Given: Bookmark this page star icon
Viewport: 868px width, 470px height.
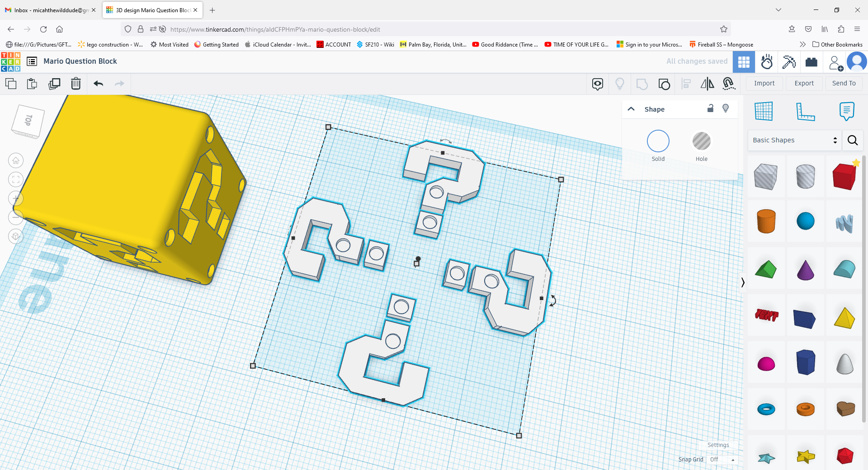Looking at the screenshot, I should click(723, 29).
